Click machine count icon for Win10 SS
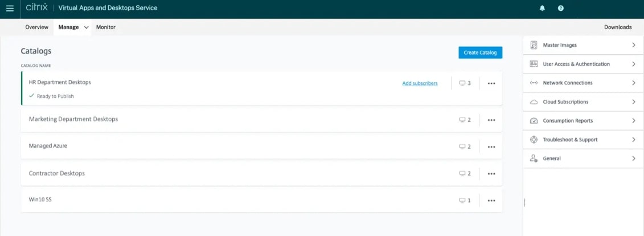The image size is (644, 236). [462, 201]
